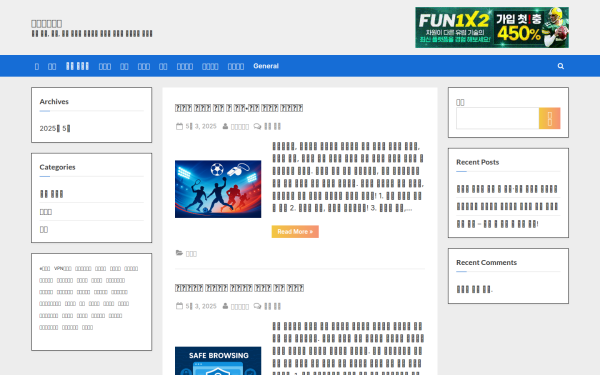Click the Categories widget heading
This screenshot has width=600, height=375.
tap(57, 167)
